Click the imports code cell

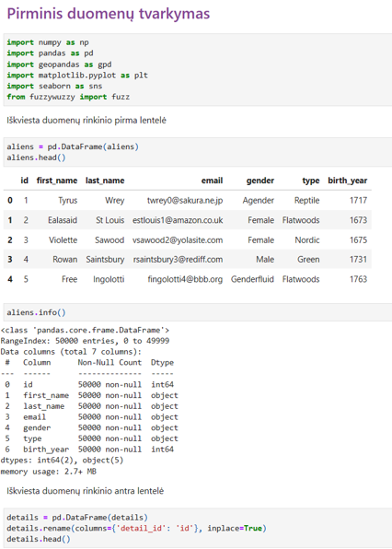tap(198, 70)
